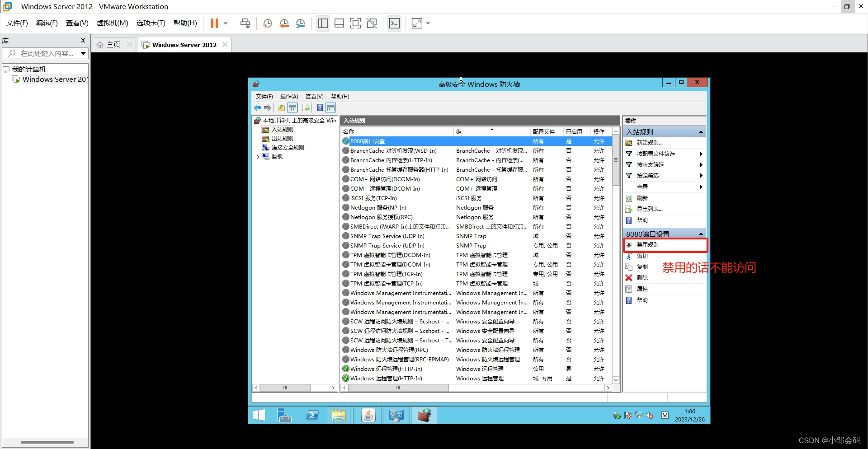
Task: Open the library search dropdown arrow
Action: point(83,53)
